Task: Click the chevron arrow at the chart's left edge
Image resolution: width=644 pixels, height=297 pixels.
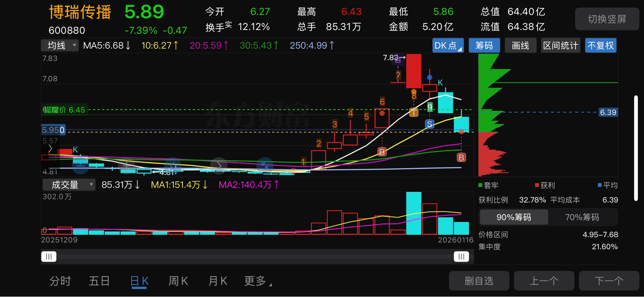Action: (x=50, y=148)
